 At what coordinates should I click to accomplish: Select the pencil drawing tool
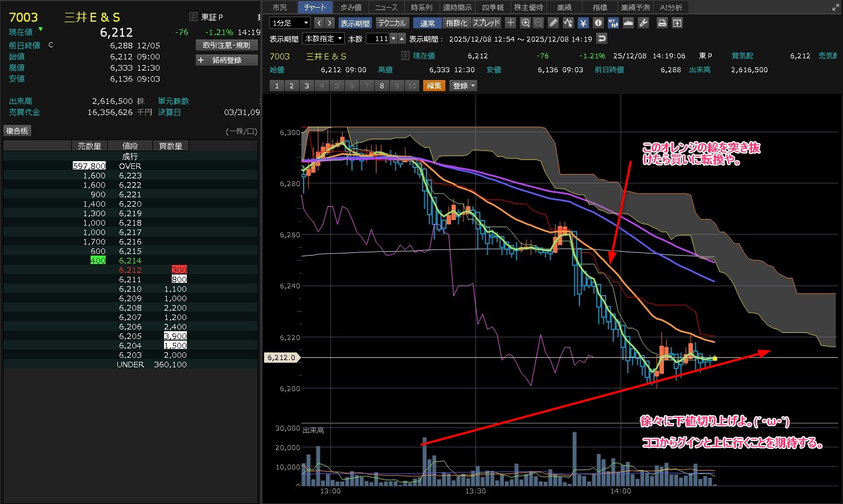(553, 23)
